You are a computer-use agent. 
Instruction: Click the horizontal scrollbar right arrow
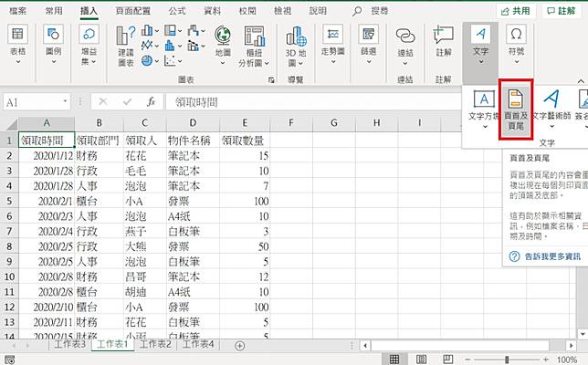[x=572, y=345]
